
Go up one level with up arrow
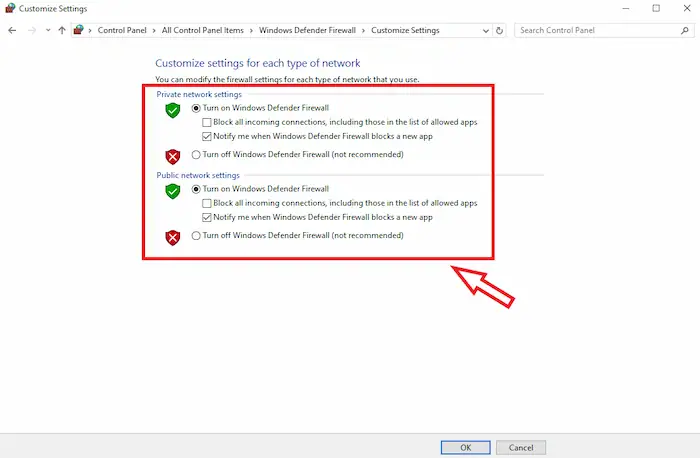(x=62, y=30)
